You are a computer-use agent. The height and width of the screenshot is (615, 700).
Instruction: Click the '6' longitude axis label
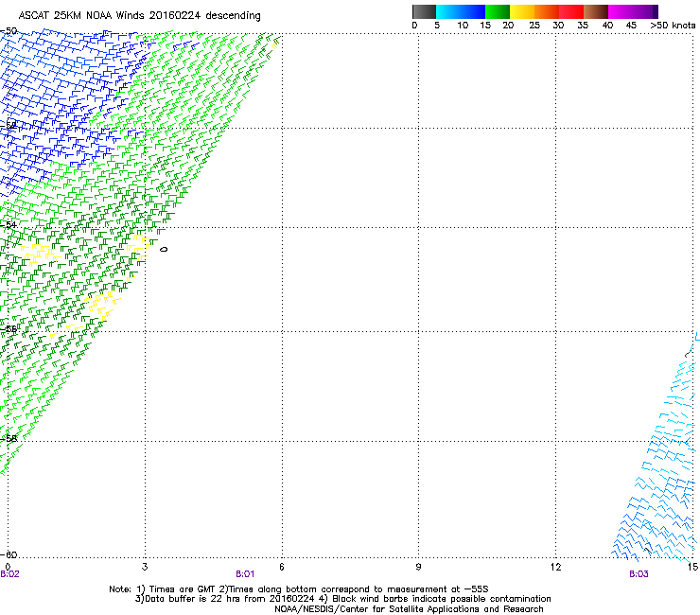click(282, 567)
